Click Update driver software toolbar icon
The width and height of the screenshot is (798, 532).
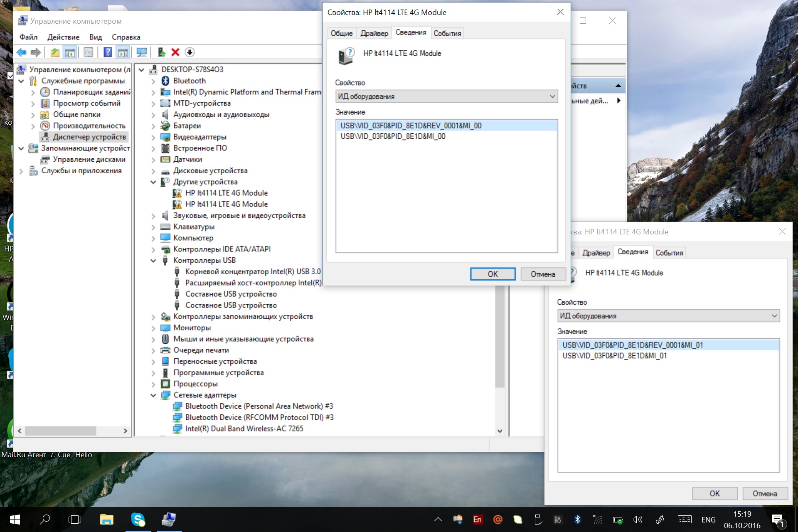coord(162,52)
